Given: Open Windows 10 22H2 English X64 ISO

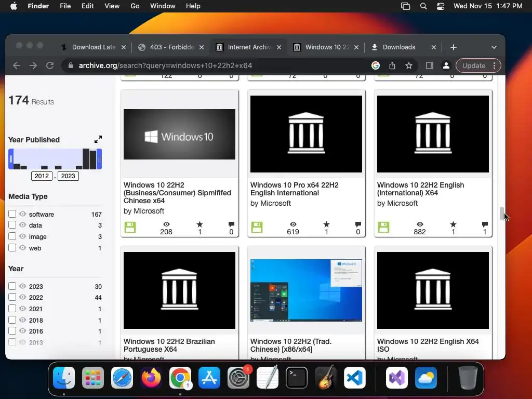Looking at the screenshot, I should (428, 345).
